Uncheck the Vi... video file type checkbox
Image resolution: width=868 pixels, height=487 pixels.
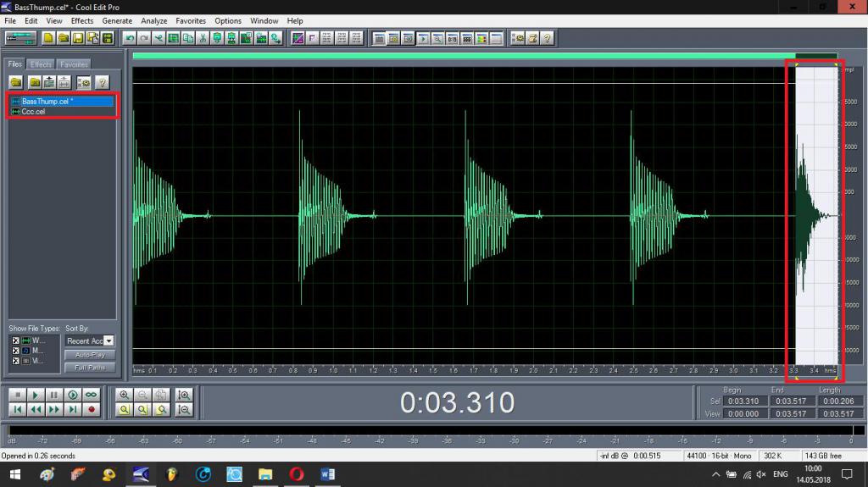click(x=15, y=361)
